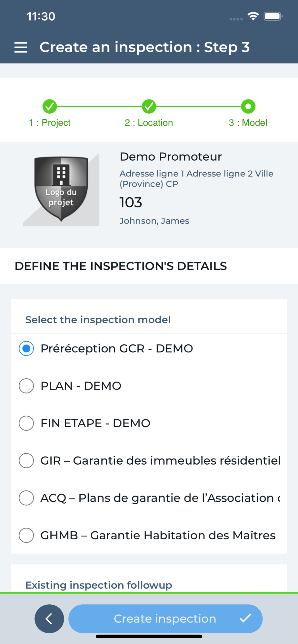Tap the battery status icon

(273, 16)
